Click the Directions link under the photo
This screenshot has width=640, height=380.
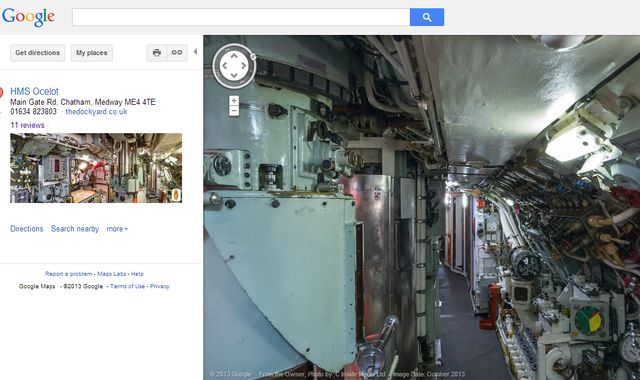27,229
